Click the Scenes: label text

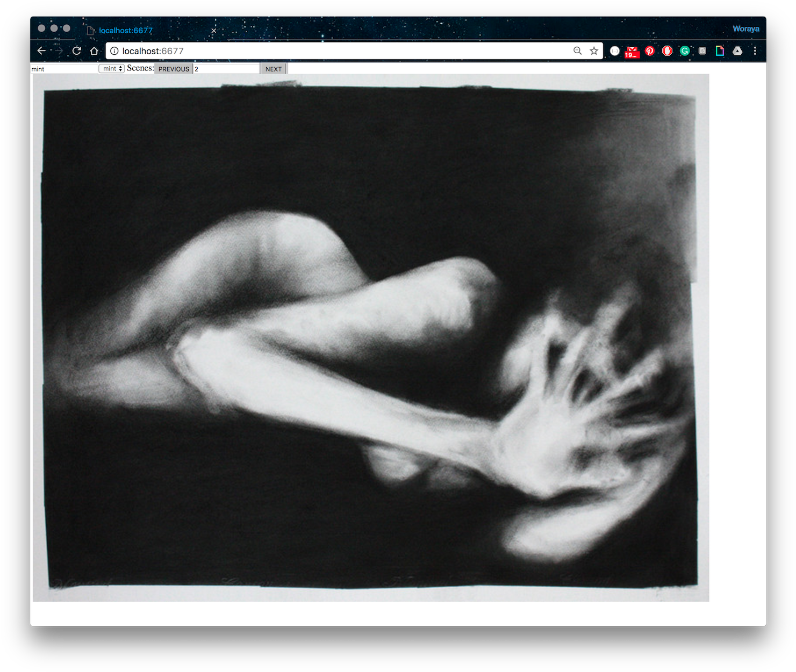click(x=140, y=68)
